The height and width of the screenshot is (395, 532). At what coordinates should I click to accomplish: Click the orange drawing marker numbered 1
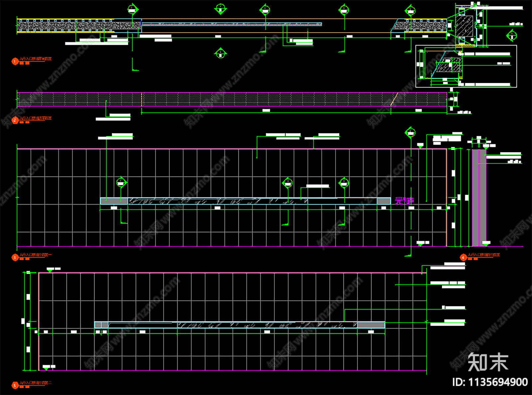click(15, 61)
